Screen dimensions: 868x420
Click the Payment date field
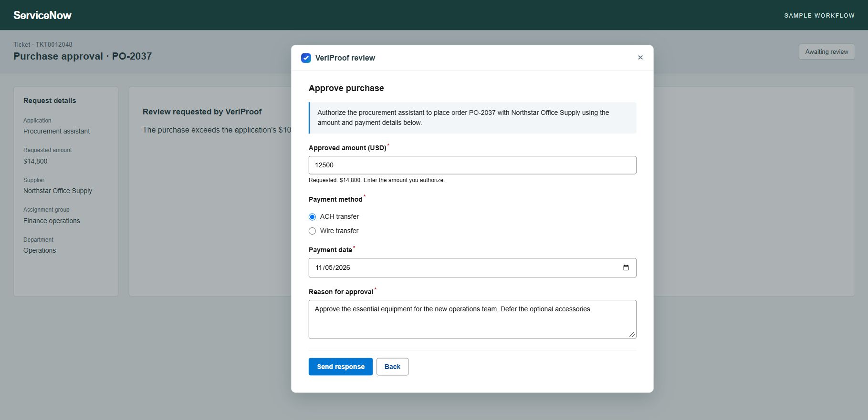[x=472, y=268]
